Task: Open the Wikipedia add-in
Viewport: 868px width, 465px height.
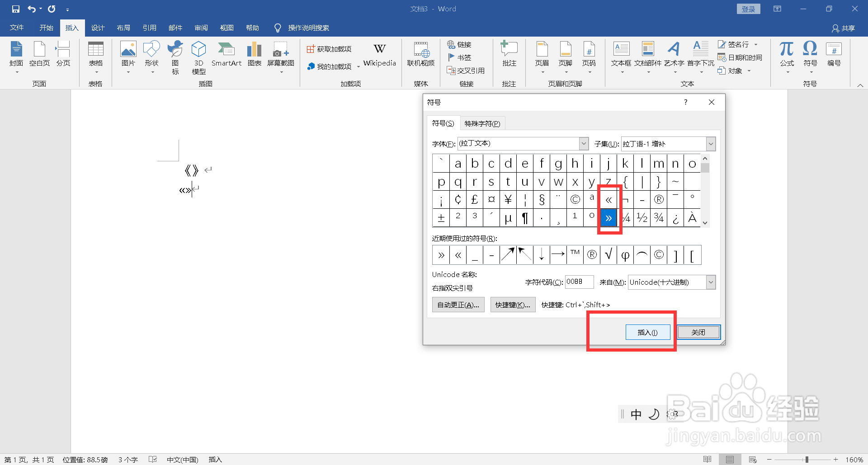Action: tap(379, 54)
